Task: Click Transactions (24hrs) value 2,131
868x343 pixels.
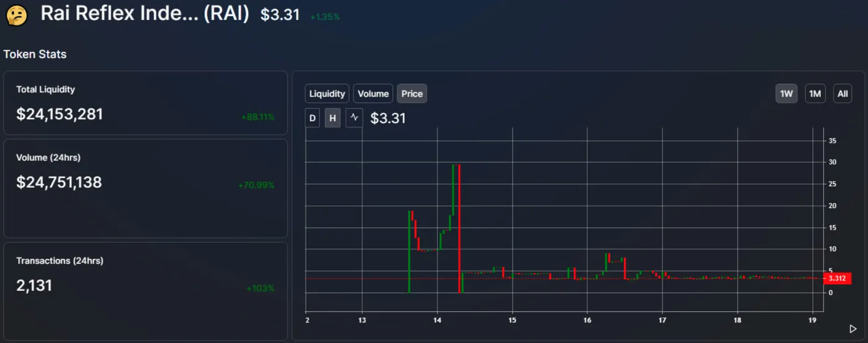Action: [x=34, y=286]
